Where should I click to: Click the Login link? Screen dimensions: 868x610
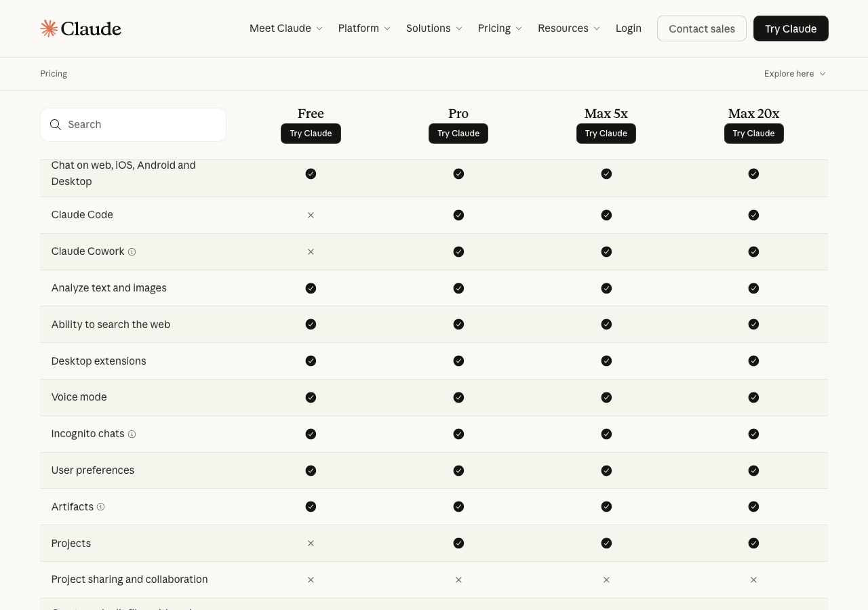[628, 28]
